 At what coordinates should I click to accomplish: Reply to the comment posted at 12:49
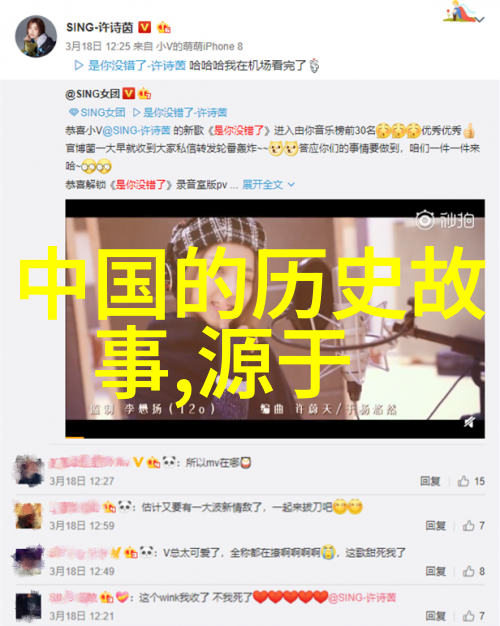point(435,571)
